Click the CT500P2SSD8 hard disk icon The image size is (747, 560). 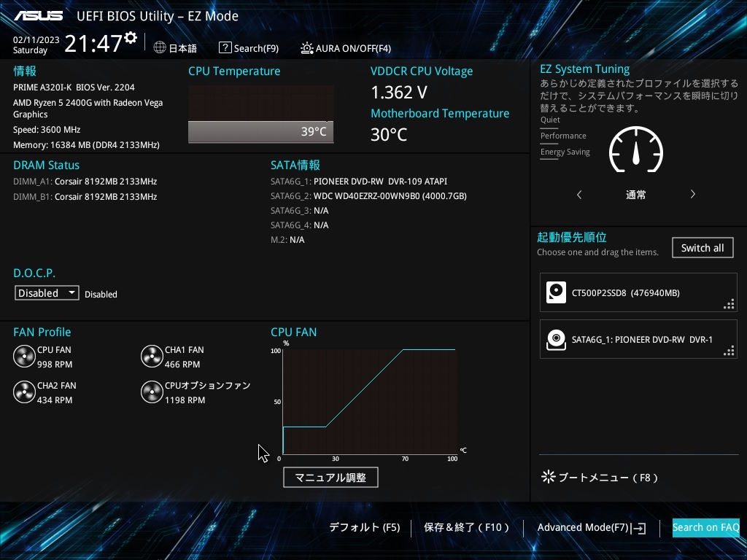coord(556,292)
